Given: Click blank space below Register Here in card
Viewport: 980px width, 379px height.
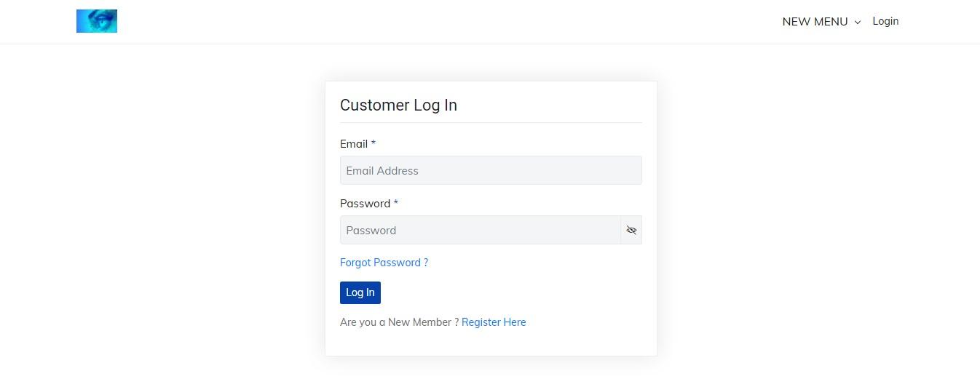Looking at the screenshot, I should pyautogui.click(x=491, y=342).
